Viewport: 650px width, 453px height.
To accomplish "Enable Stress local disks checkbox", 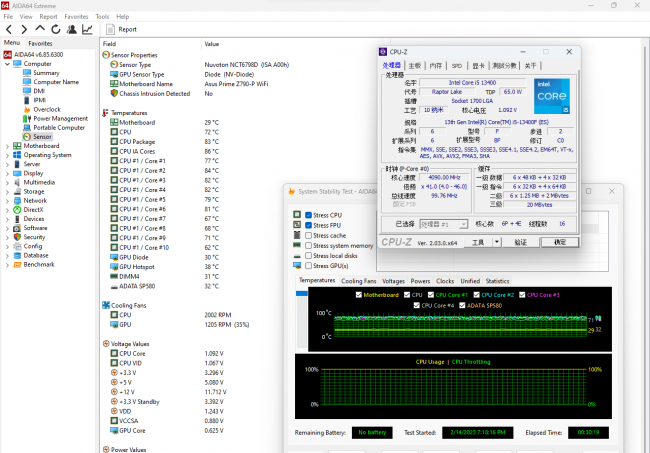I will 308,256.
